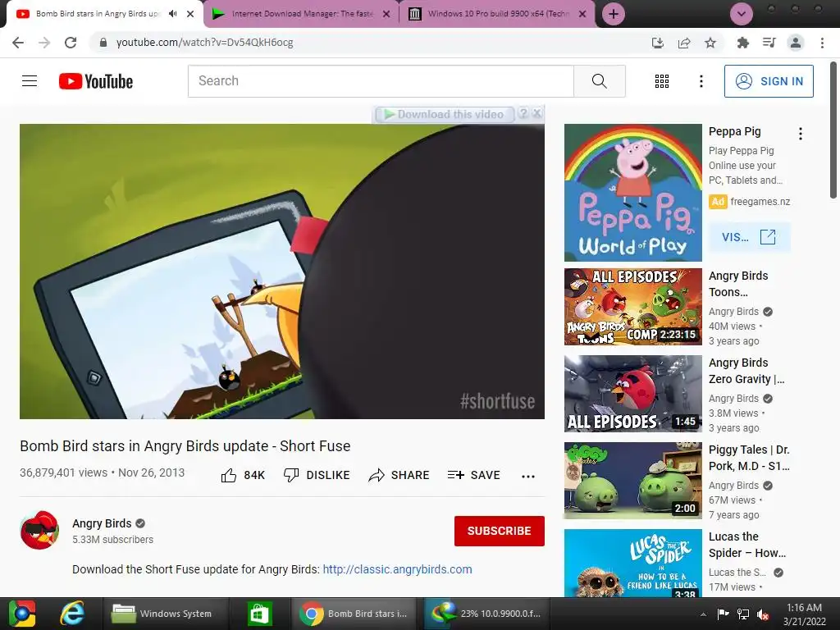
Task: Open Angry Birds channel avatar
Action: click(39, 531)
